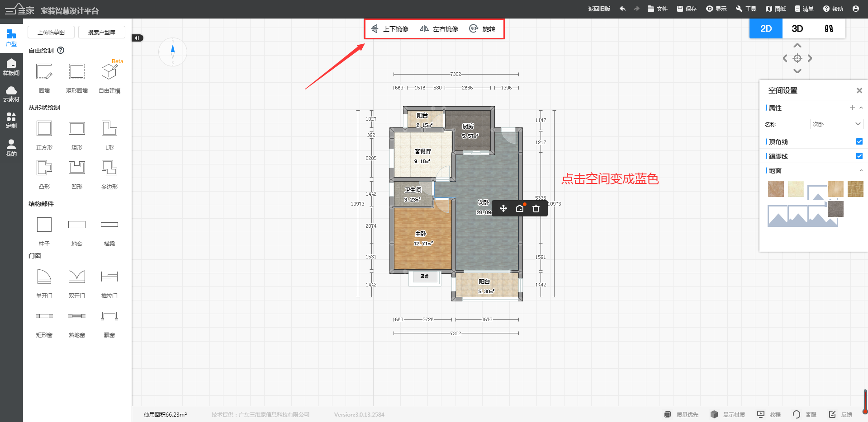Pick the 单开门 single door icon
868x422 pixels.
click(x=44, y=277)
